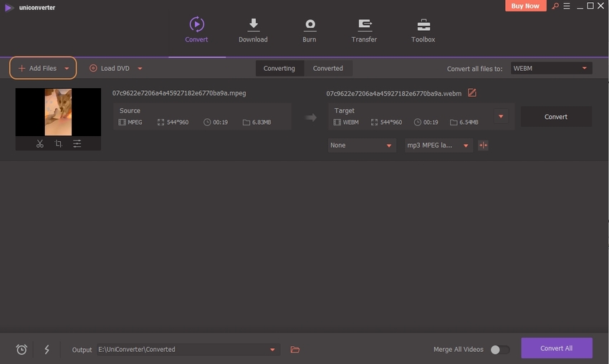
Task: Go to the Download tab
Action: [x=253, y=30]
